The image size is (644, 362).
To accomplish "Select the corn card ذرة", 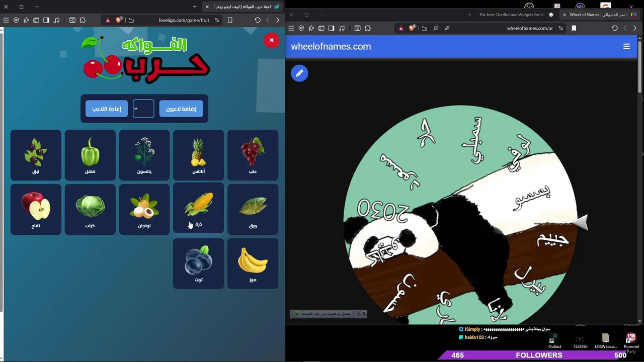I will (198, 208).
